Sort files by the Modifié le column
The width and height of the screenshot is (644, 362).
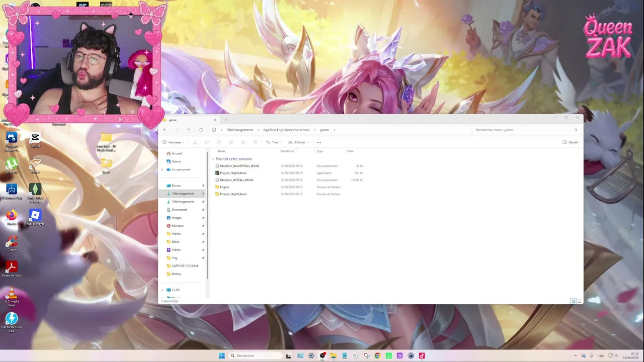[x=287, y=151]
